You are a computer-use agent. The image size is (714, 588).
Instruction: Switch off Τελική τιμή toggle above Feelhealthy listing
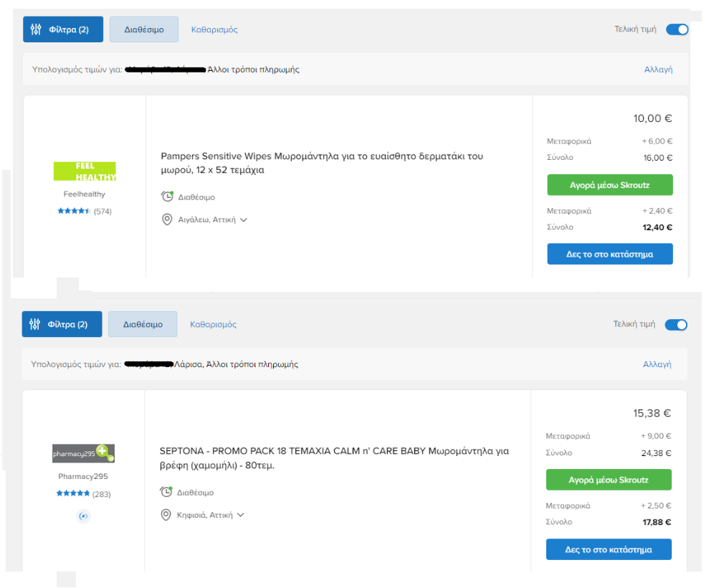[x=677, y=29]
